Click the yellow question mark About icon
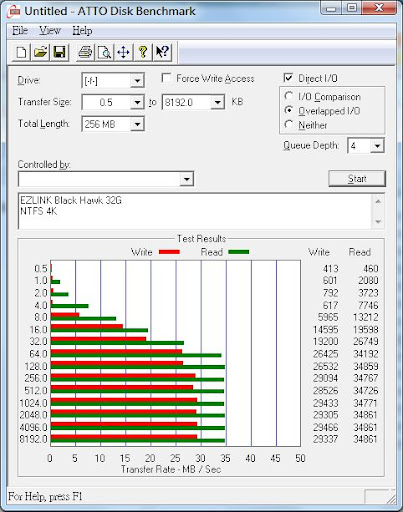 click(x=143, y=52)
